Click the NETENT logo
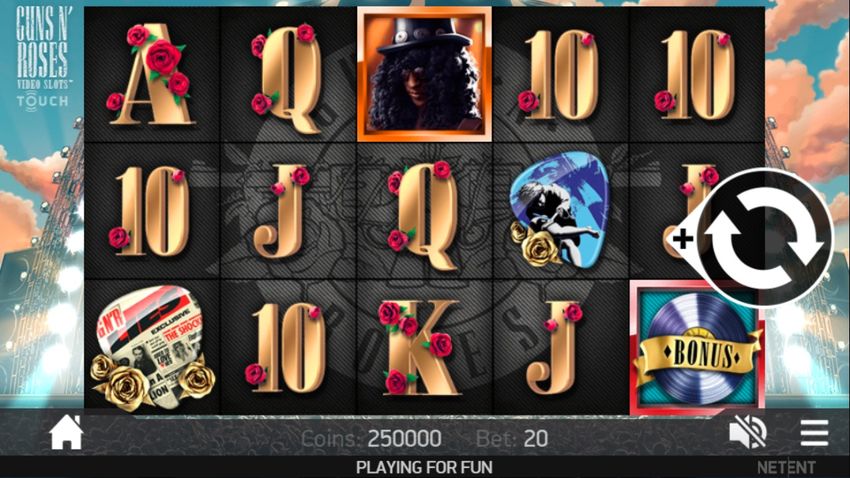The image size is (850, 478). [786, 467]
